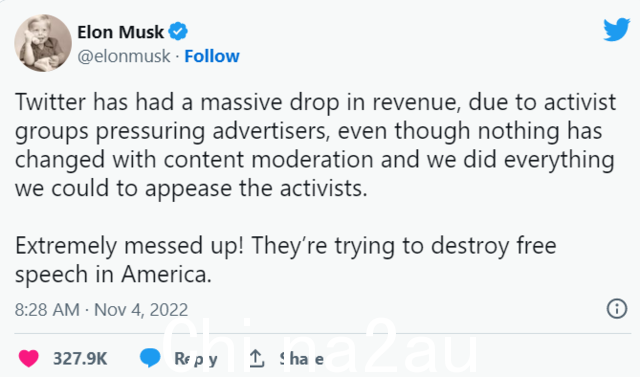Click the Share text label
The width and height of the screenshot is (640, 377).
coord(302,359)
